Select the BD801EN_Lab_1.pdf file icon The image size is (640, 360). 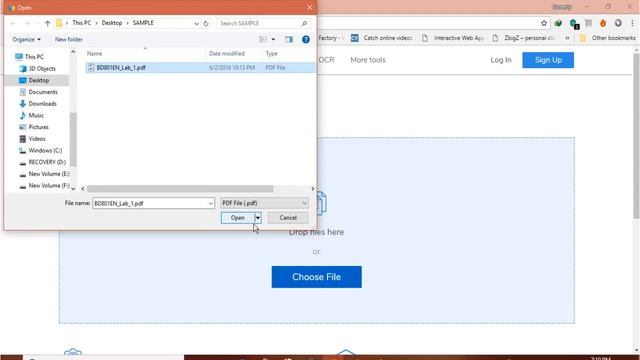click(91, 68)
